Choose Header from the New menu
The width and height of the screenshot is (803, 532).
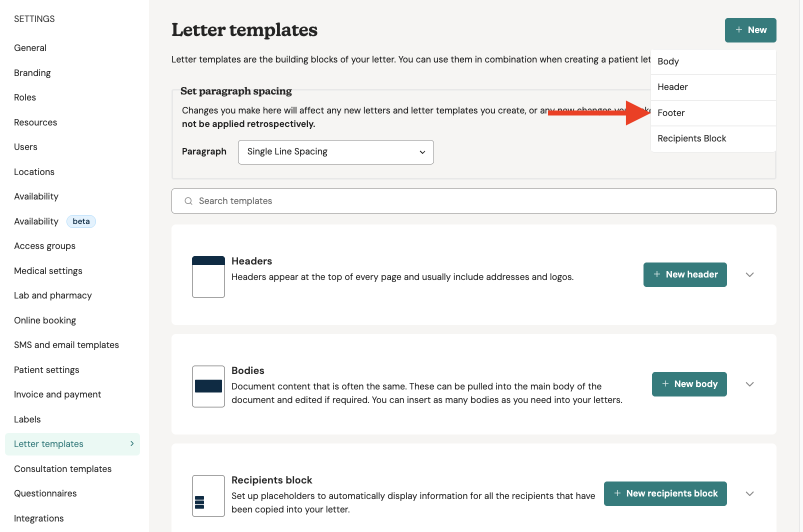[x=672, y=87]
